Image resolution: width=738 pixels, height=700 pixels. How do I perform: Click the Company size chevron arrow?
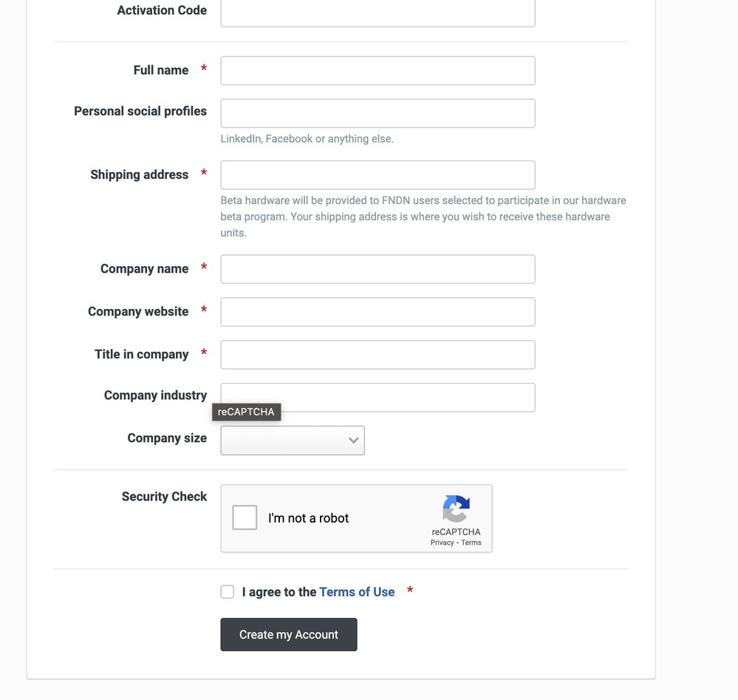point(353,441)
